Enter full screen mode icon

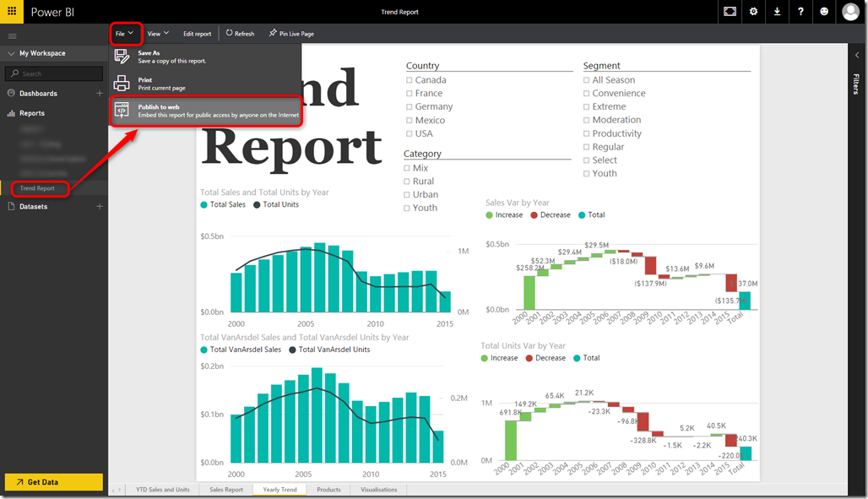(x=730, y=12)
